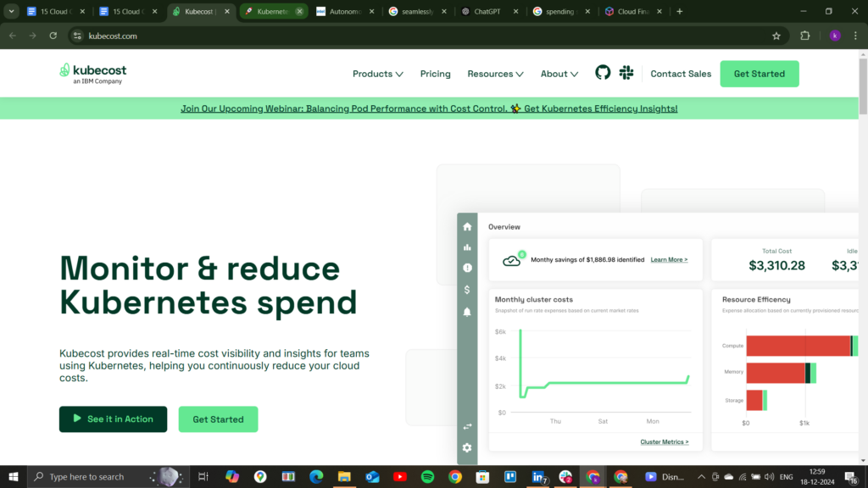Show hidden system tray icons
This screenshot has width=868, height=488.
(701, 476)
